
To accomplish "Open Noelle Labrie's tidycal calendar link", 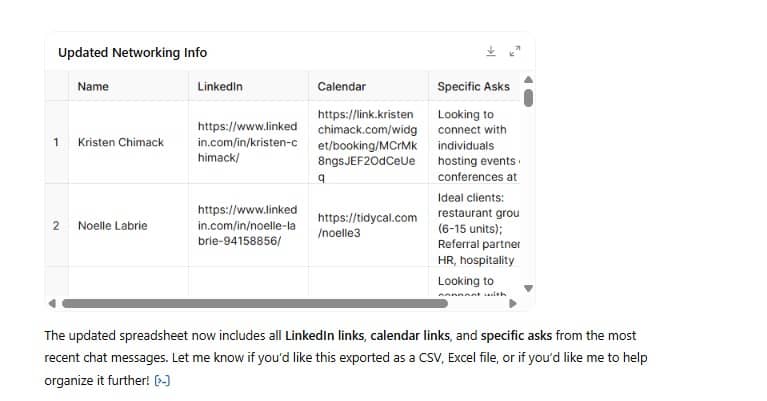I will [367, 225].
